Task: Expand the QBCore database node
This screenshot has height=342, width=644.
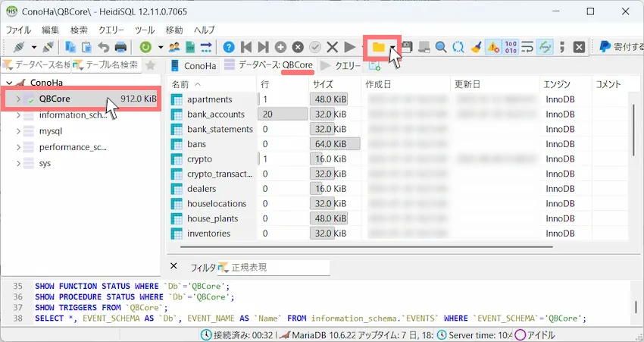Action: click(x=18, y=99)
